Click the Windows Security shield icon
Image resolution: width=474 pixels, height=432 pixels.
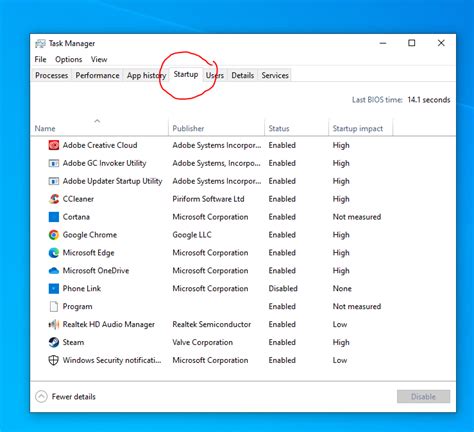click(x=54, y=360)
